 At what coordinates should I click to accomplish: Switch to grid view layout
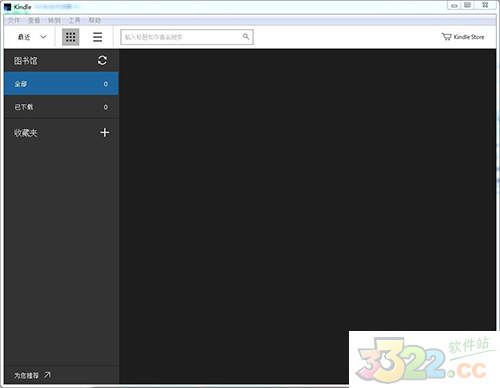[71, 37]
